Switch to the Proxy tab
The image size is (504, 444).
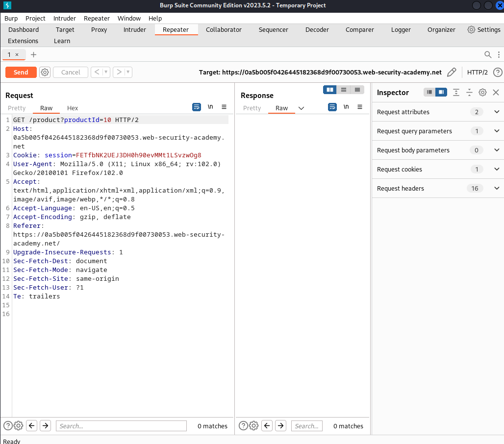click(99, 29)
